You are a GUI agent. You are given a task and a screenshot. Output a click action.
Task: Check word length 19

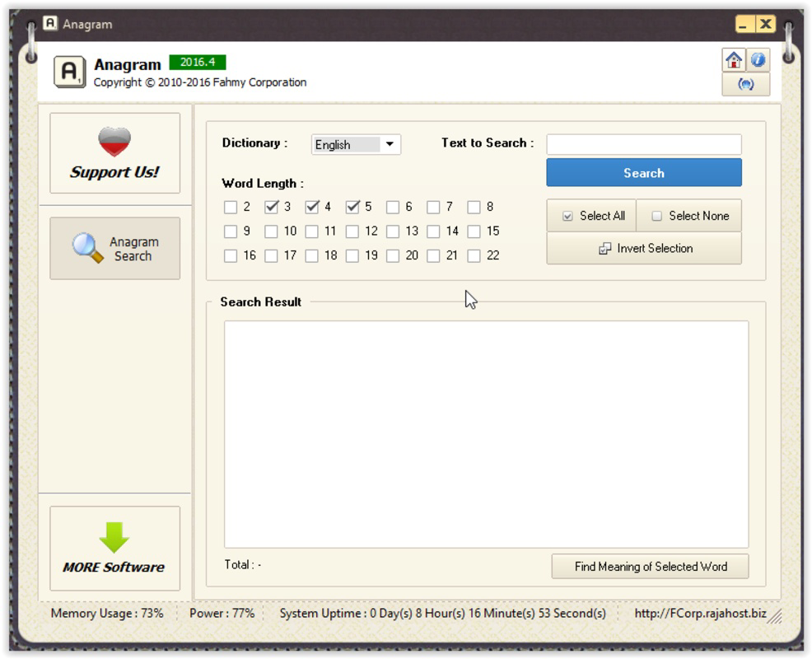(x=352, y=256)
